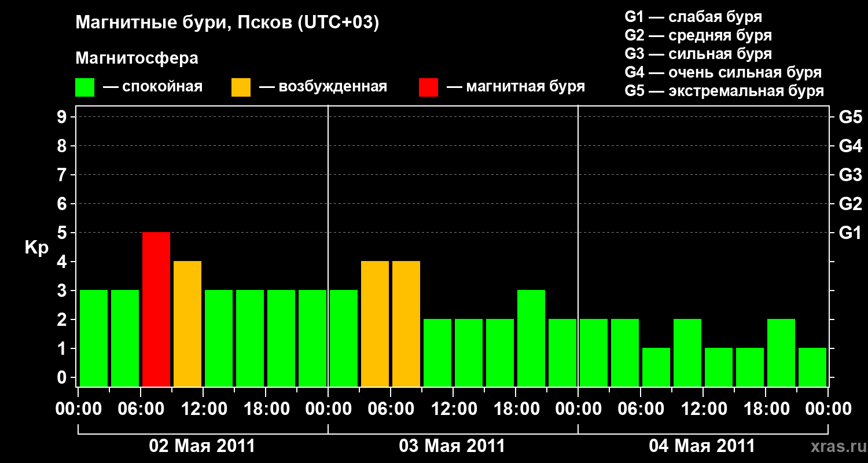Image resolution: width=868 pixels, height=463 pixels.
Task: Click the 'G5' right-axis label beside Kp 9
Action: (x=850, y=117)
